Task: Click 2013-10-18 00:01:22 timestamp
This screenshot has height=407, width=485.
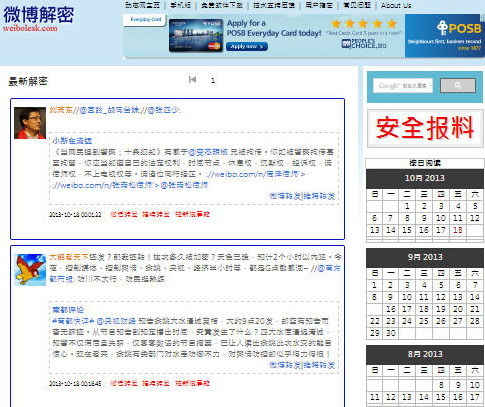Action: click(x=75, y=214)
